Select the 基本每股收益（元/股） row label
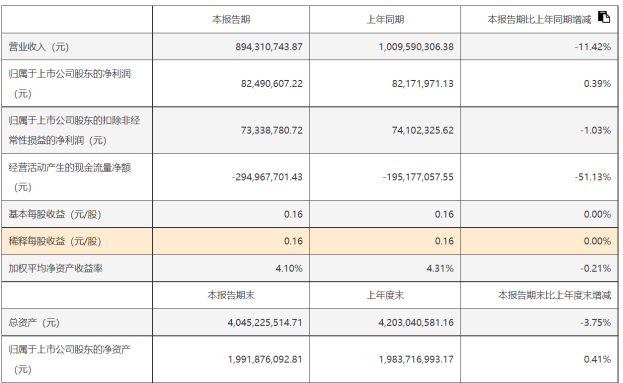Image resolution: width=623 pixels, height=383 pixels. (55, 215)
